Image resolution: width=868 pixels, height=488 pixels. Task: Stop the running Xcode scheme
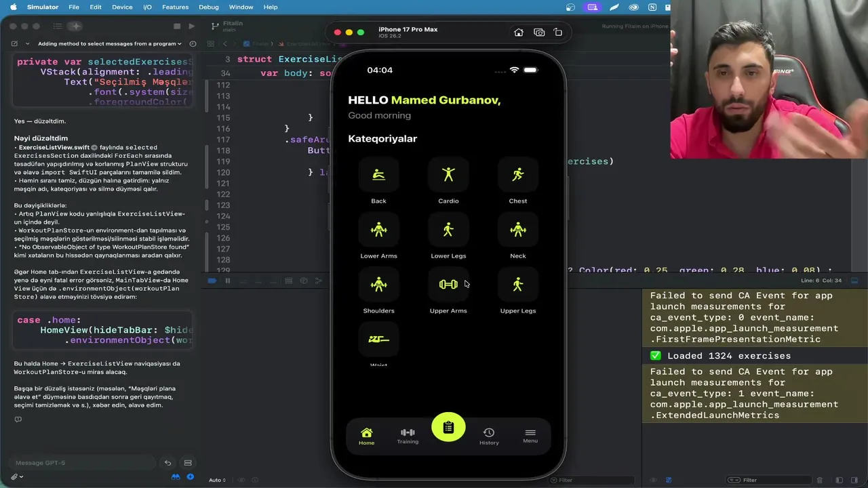[x=177, y=26]
